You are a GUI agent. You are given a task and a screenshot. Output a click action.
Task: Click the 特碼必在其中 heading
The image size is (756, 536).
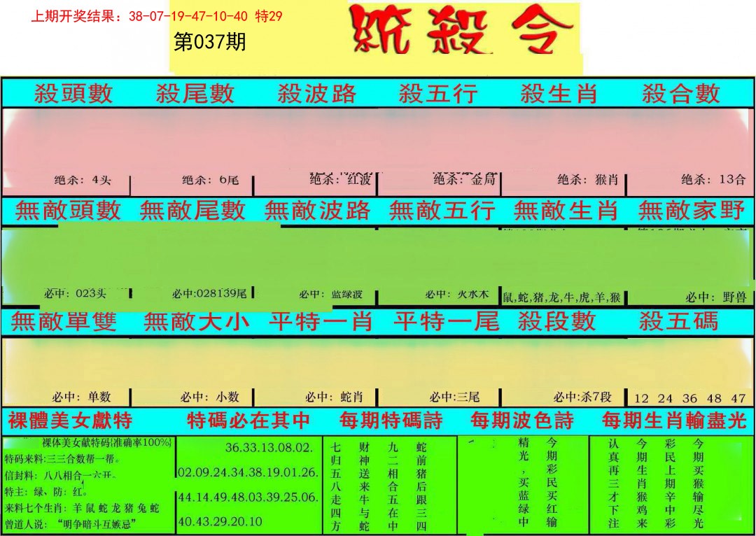click(248, 421)
